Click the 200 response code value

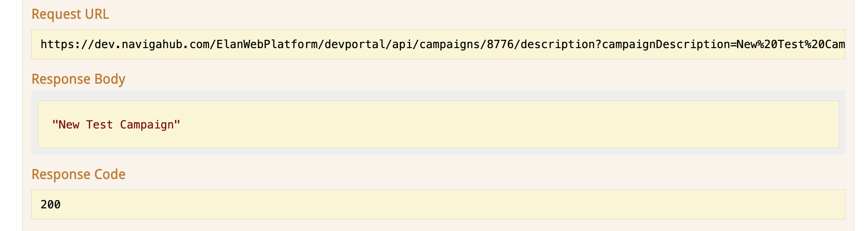(x=51, y=205)
